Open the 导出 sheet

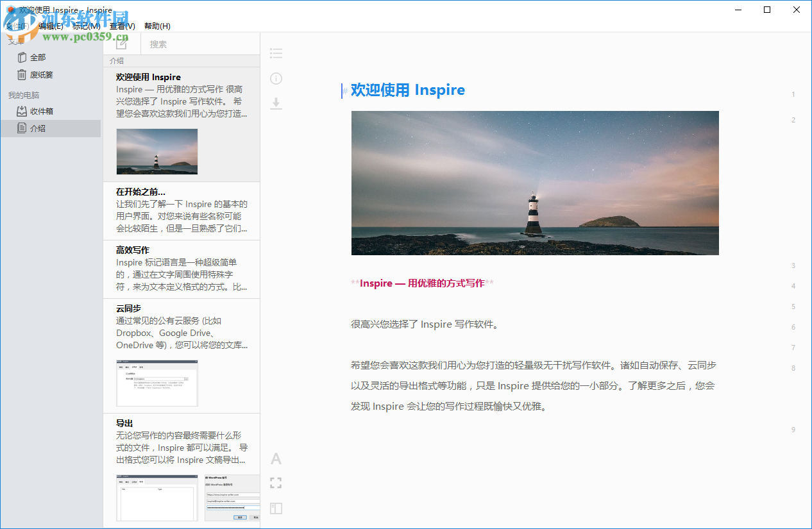point(182,471)
